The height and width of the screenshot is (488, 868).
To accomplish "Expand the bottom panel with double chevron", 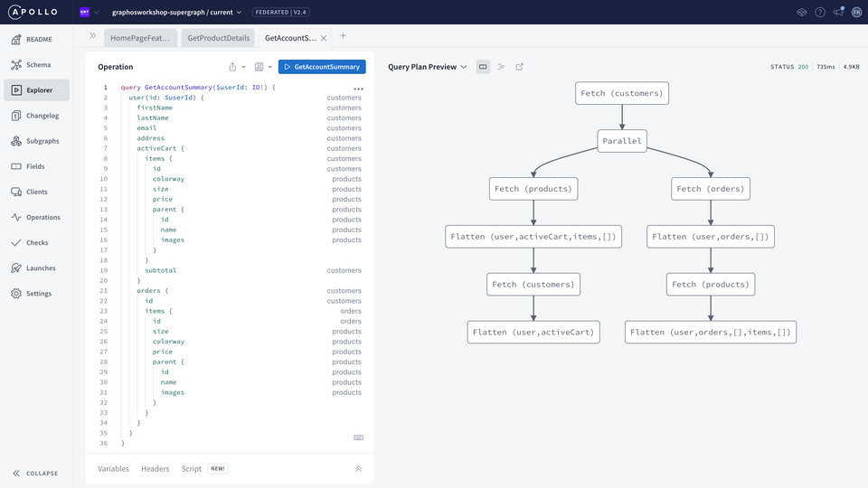I will click(x=359, y=469).
